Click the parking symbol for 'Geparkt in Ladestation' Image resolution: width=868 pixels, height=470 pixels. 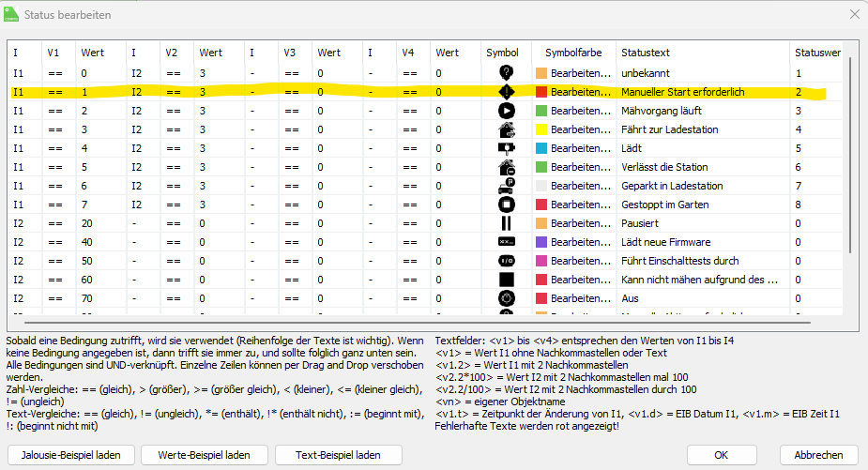click(506, 186)
